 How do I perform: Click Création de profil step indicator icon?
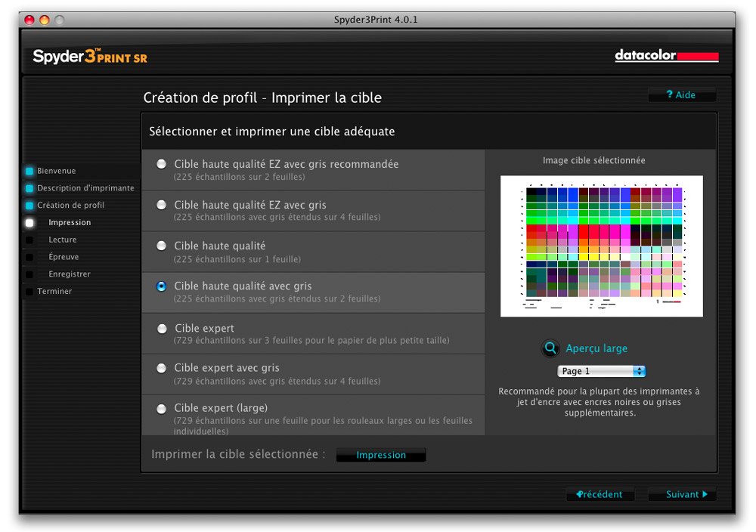click(29, 206)
